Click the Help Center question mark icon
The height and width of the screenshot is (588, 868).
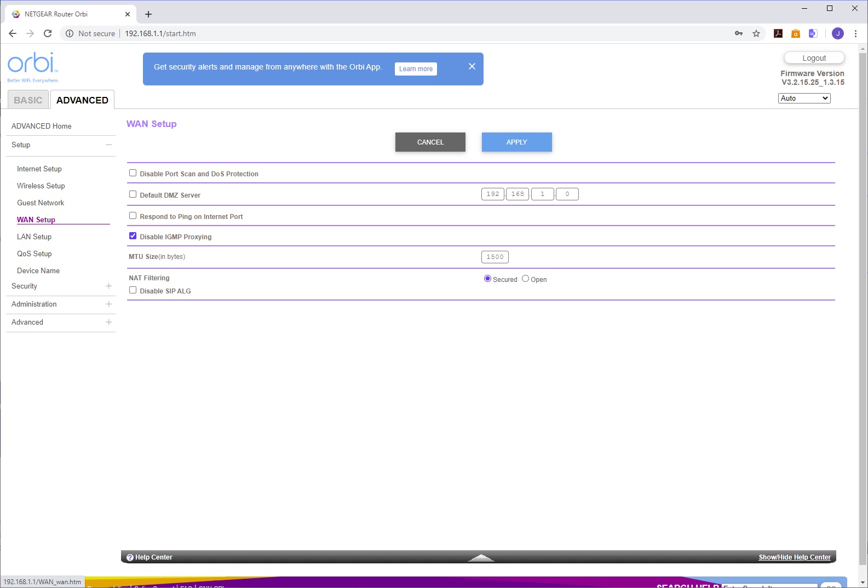[x=130, y=557]
